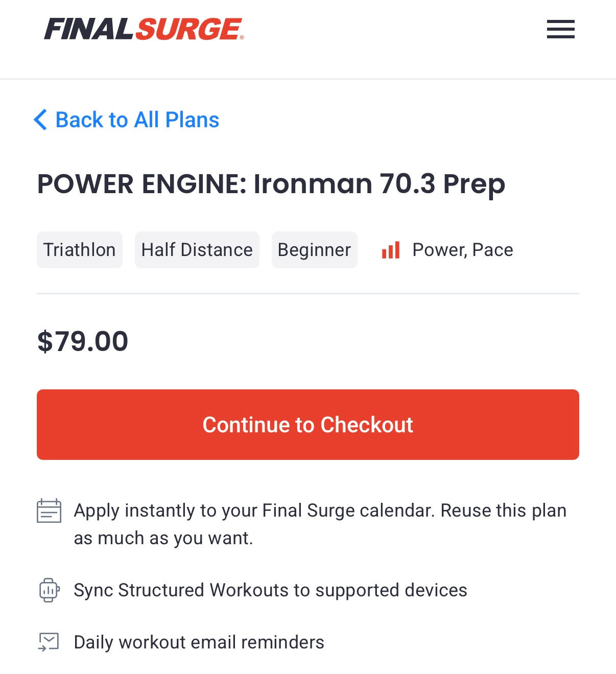Click the blue back chevron arrow
616x674 pixels.
(41, 120)
